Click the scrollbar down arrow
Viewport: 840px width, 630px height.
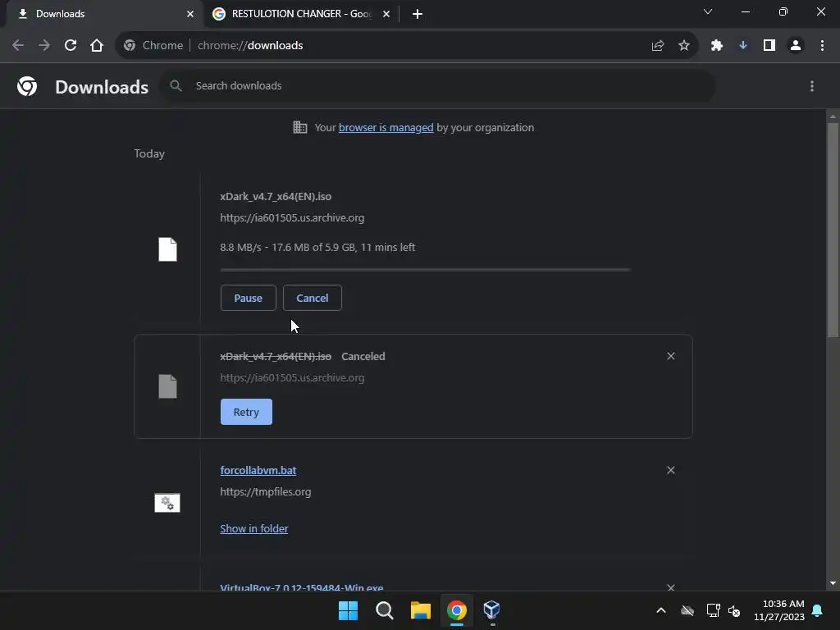click(x=833, y=583)
